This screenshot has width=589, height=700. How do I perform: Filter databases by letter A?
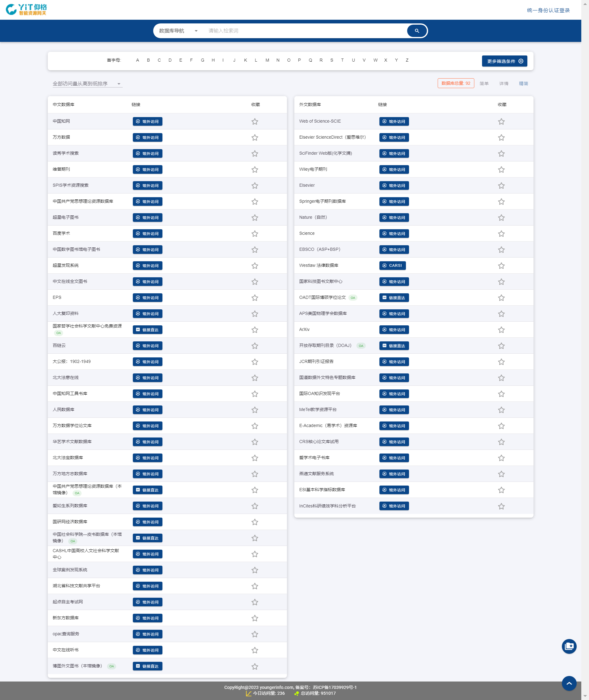137,60
